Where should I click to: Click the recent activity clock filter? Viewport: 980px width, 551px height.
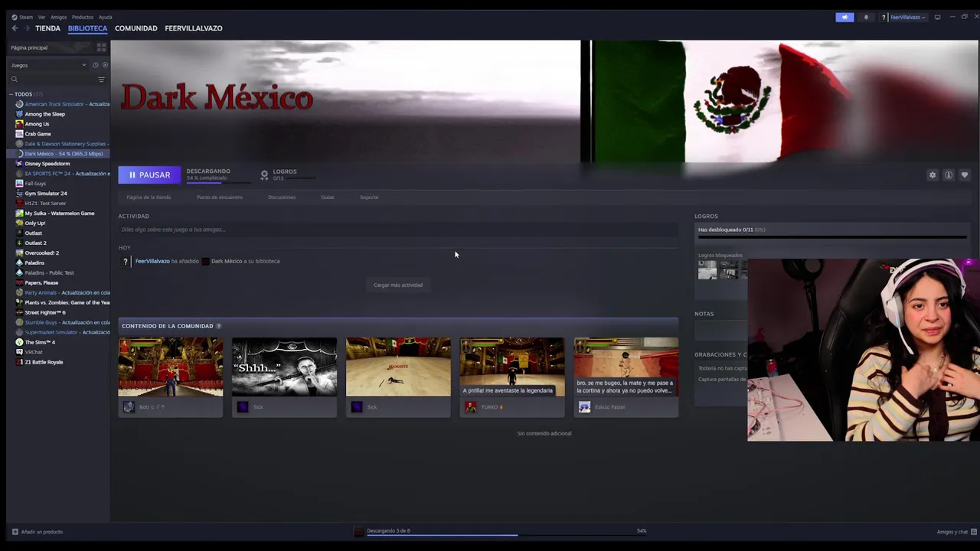tap(95, 65)
